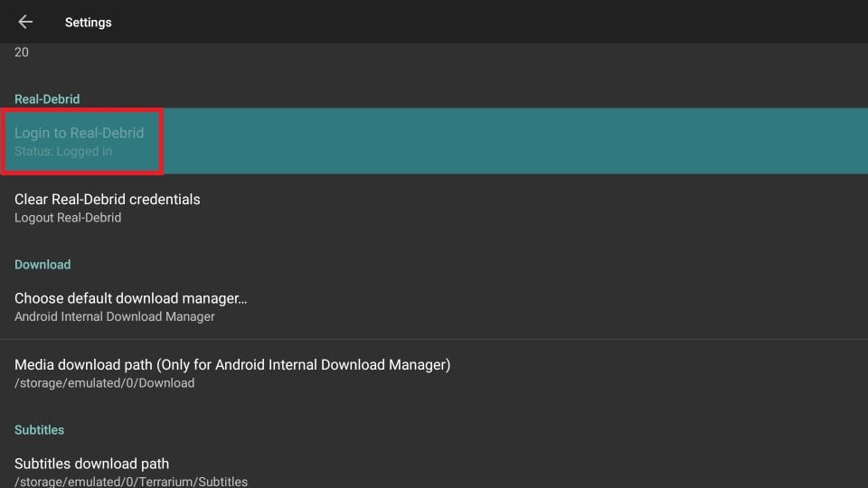868x488 pixels.
Task: Open Media download path setting
Action: click(x=434, y=373)
